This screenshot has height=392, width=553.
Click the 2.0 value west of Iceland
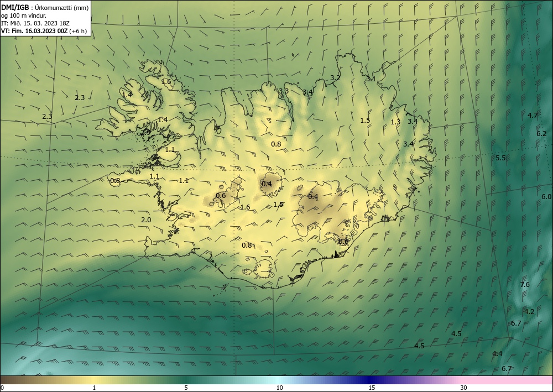[146, 220]
